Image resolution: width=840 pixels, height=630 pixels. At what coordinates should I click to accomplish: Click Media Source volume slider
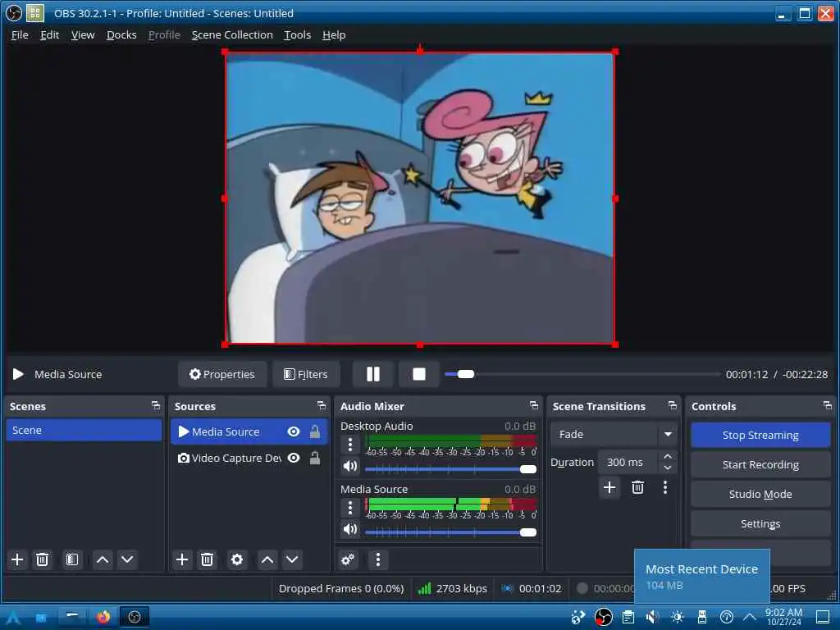[450, 532]
